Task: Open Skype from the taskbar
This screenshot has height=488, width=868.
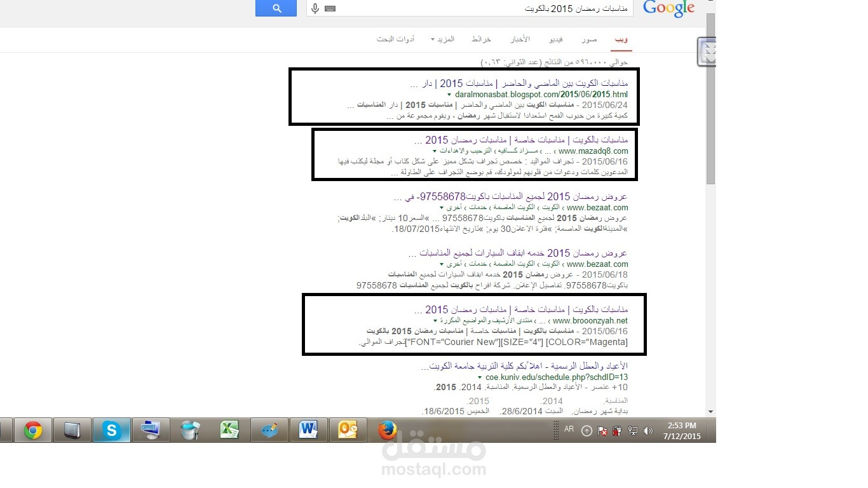Action: pyautogui.click(x=112, y=430)
